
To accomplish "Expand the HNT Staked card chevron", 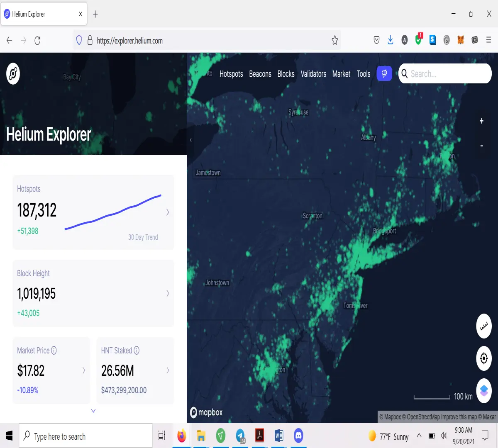I will click(x=168, y=370).
